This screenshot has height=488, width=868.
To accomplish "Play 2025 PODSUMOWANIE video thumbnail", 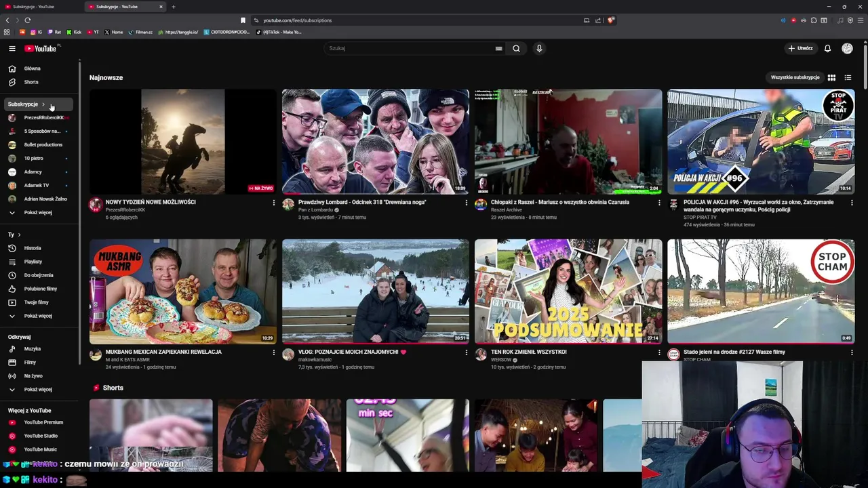I will (x=568, y=291).
